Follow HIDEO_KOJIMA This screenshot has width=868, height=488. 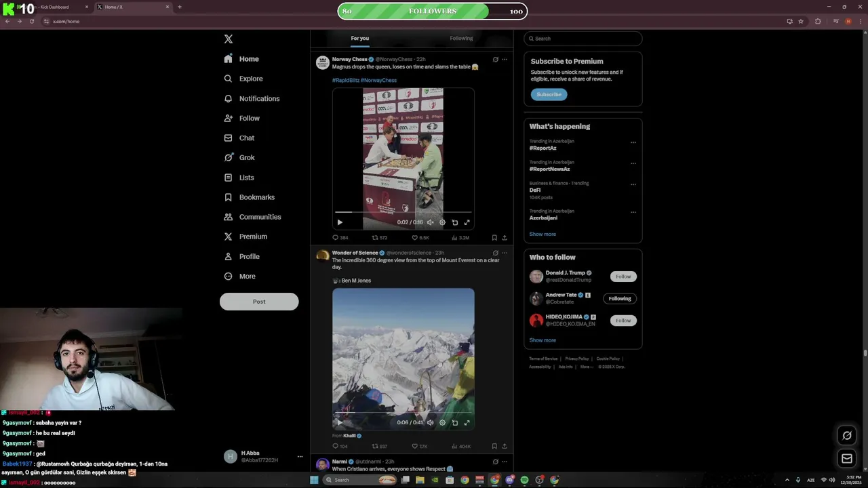(x=623, y=321)
